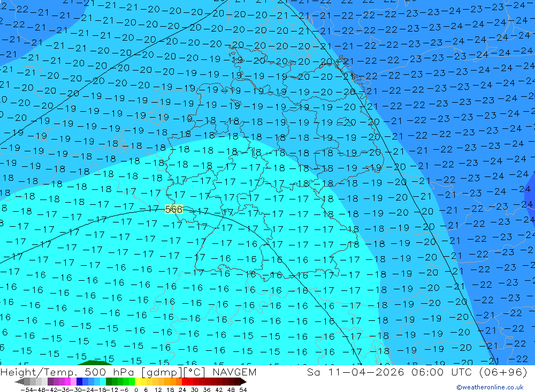Click the 54 label under the color scale
This screenshot has height=392, width=535.
(x=243, y=390)
